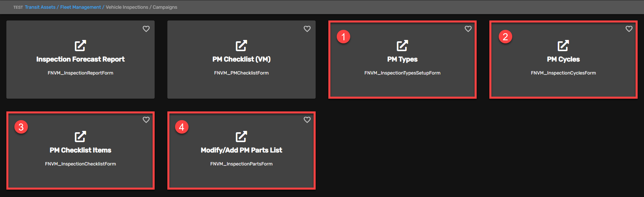Image resolution: width=644 pixels, height=197 pixels.
Task: Click the PM Types external-link icon
Action: pos(402,46)
